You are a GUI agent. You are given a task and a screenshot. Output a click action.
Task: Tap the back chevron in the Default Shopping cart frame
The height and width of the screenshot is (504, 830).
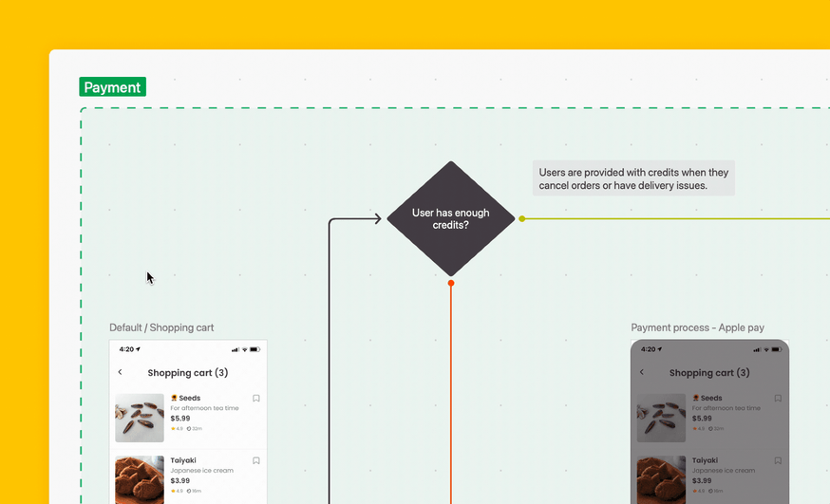coord(121,372)
